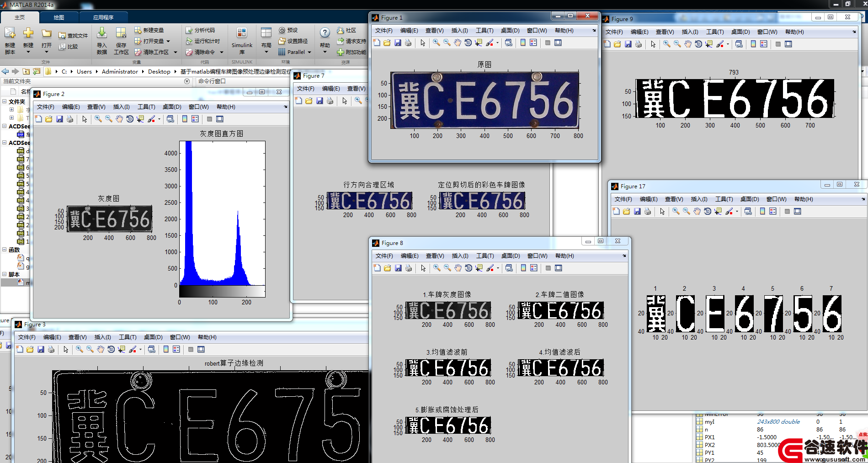Click Zoom In icon in Figure 1

click(x=437, y=43)
